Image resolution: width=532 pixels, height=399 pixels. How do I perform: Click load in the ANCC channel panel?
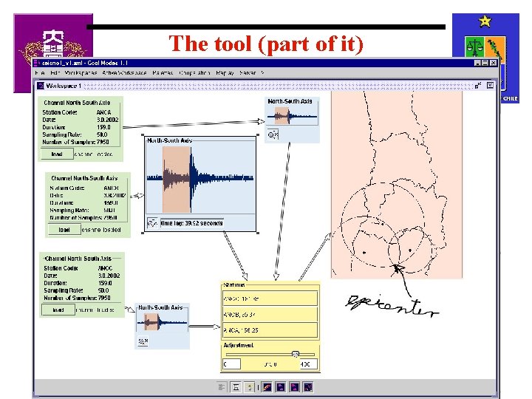(58, 310)
